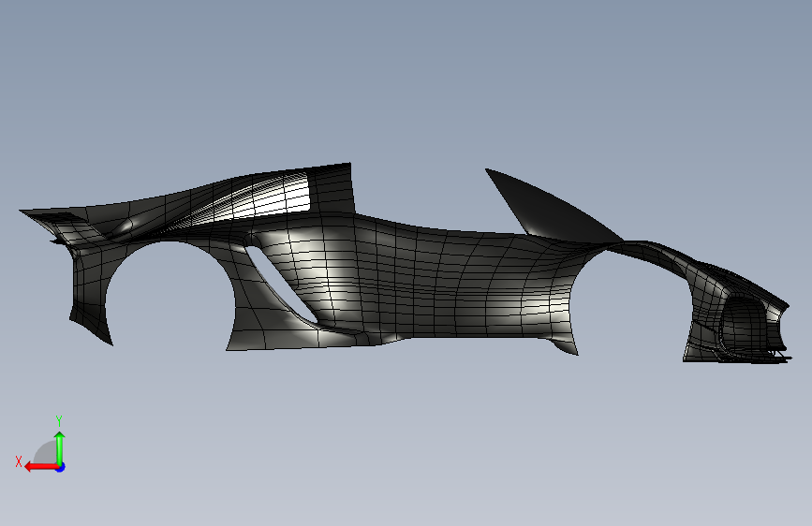Click the grey triad plane quadrant
812x526 pixels.
[47, 453]
